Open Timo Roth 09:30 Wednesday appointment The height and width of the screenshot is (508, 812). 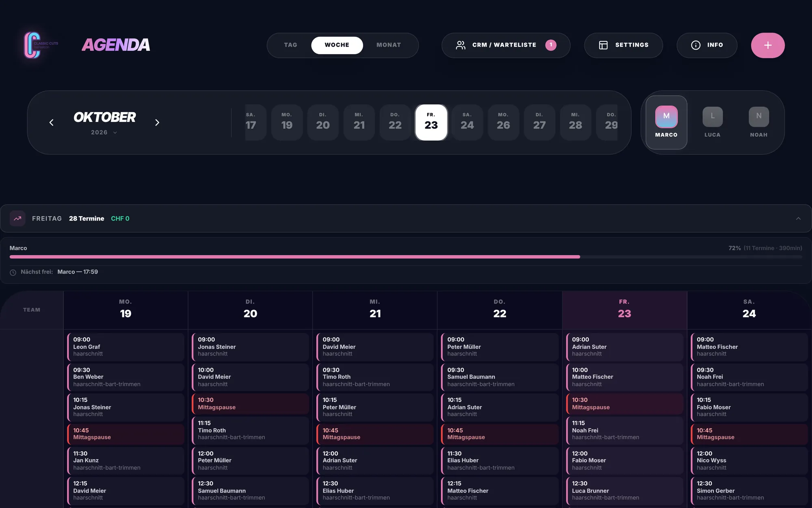coord(375,377)
